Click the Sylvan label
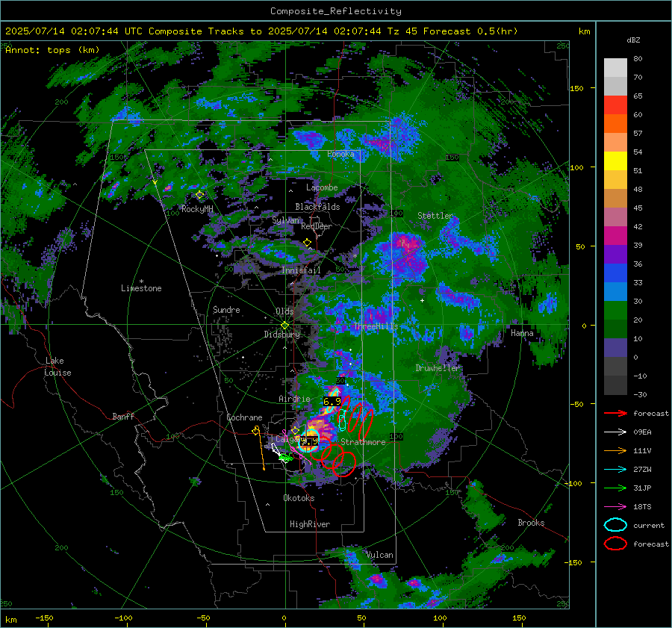 click(x=286, y=220)
